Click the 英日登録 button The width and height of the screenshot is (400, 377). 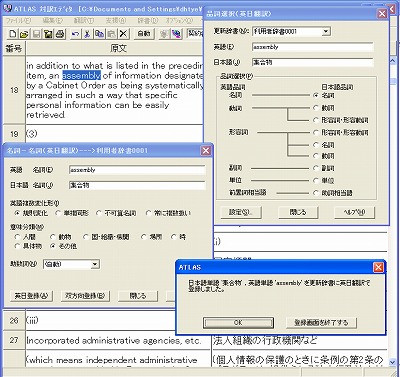point(31,296)
